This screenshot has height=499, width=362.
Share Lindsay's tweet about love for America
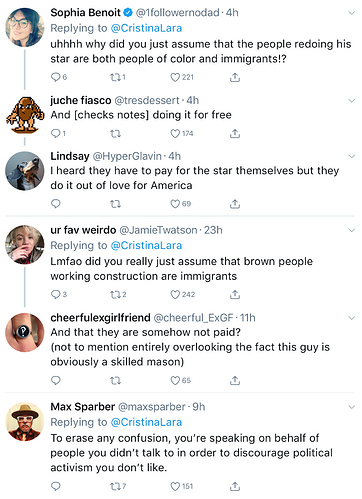235,204
